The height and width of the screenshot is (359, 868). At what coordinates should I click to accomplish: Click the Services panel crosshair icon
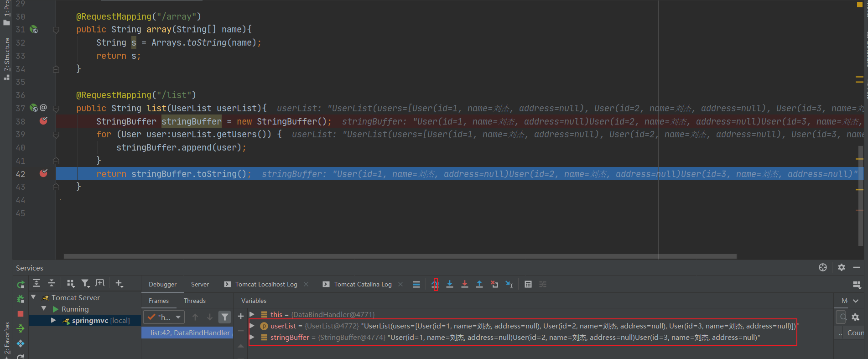pyautogui.click(x=823, y=267)
